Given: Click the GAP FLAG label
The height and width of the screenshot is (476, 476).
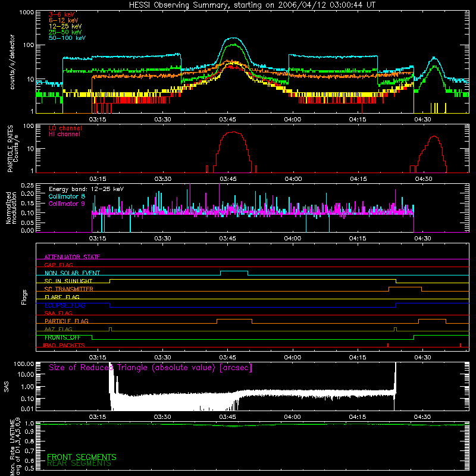Looking at the screenshot, I should [58, 265].
